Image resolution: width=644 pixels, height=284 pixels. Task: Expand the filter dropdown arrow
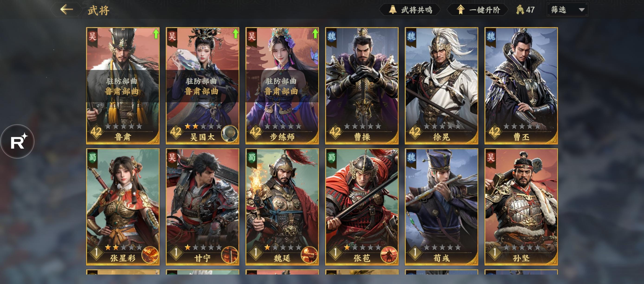(x=582, y=10)
